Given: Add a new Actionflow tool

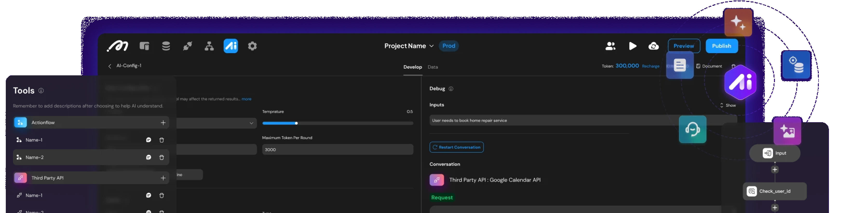Looking at the screenshot, I should click(x=163, y=122).
